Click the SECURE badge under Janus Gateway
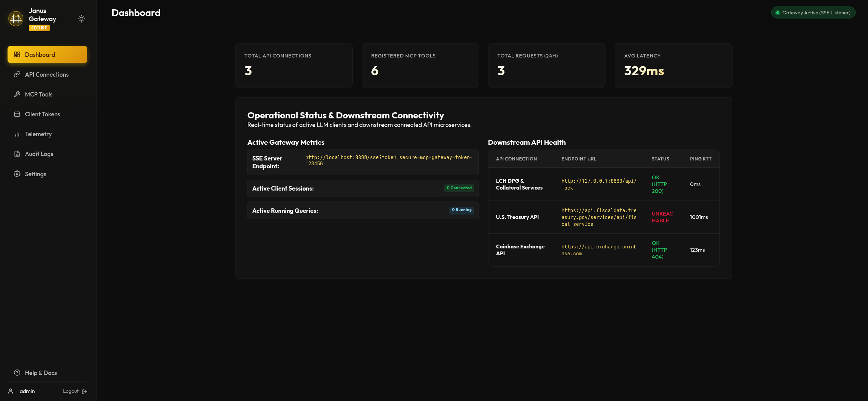Screen dimensions: 868x401 click(39, 28)
